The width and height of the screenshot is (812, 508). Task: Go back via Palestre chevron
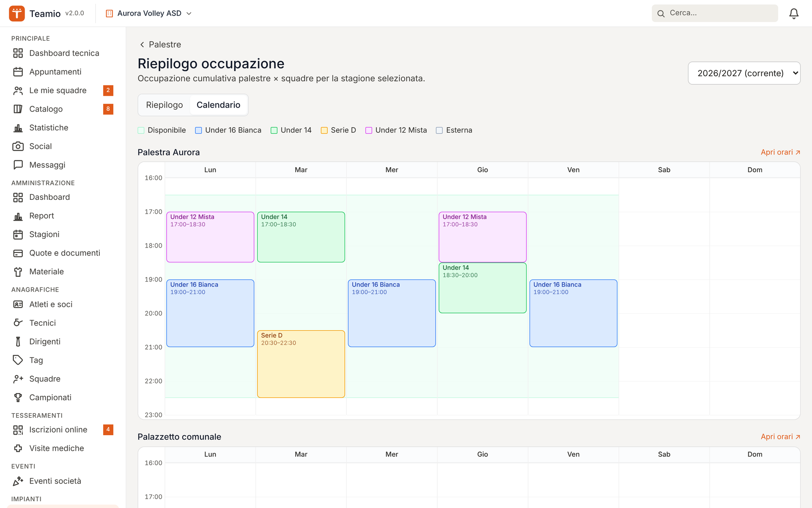(x=142, y=44)
